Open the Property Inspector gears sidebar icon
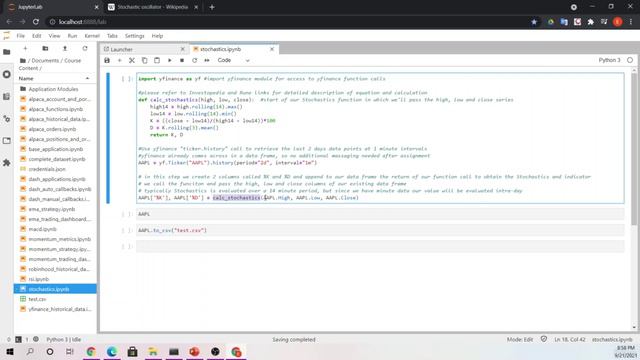Screen dimensions: 640x360 7,119
